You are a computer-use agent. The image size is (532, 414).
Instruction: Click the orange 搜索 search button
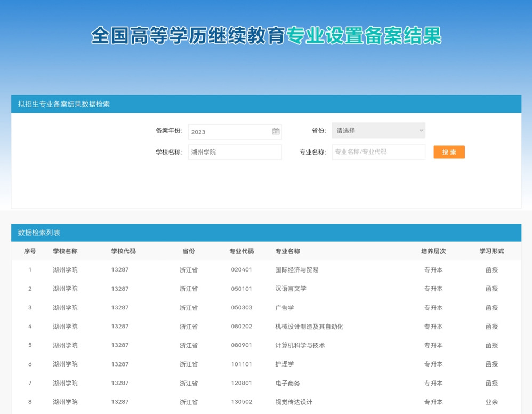[449, 152]
